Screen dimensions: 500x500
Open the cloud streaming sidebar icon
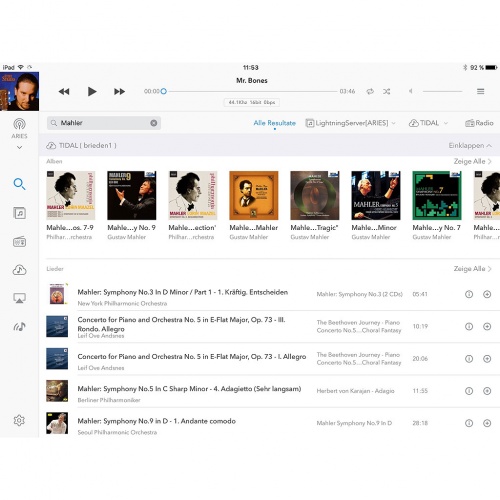pyautogui.click(x=19, y=270)
